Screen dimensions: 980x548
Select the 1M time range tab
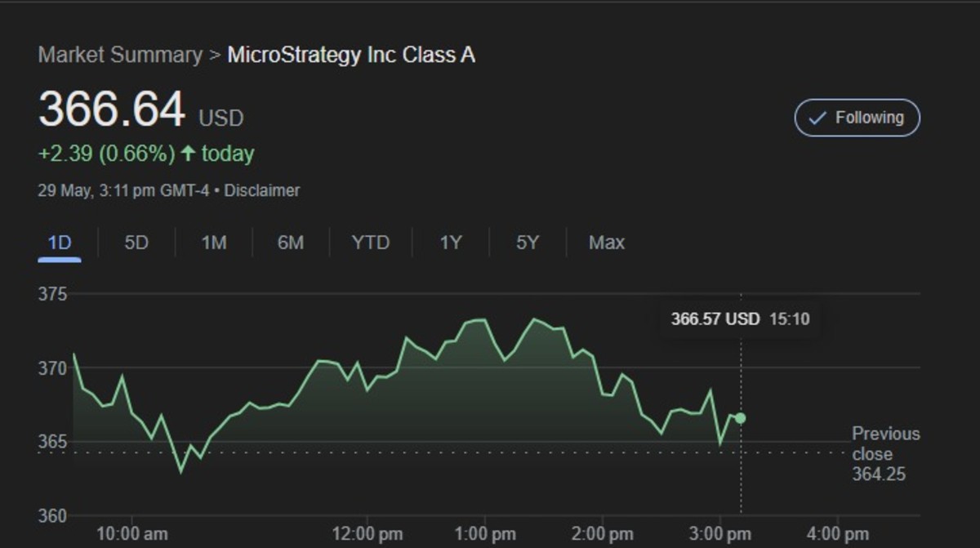click(x=212, y=243)
